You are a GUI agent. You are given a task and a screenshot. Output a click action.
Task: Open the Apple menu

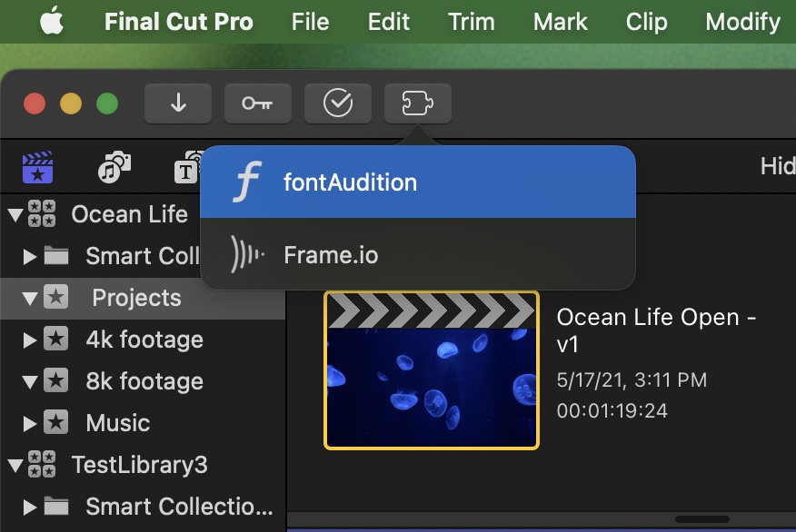(x=52, y=22)
